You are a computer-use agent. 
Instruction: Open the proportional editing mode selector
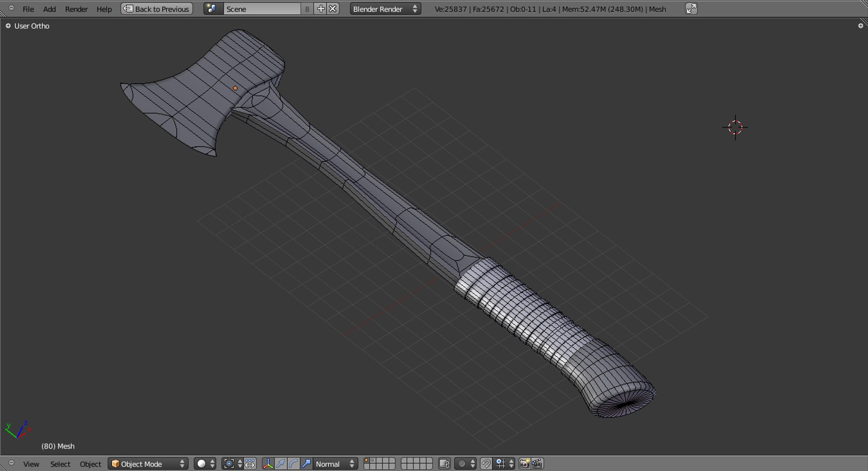point(465,464)
